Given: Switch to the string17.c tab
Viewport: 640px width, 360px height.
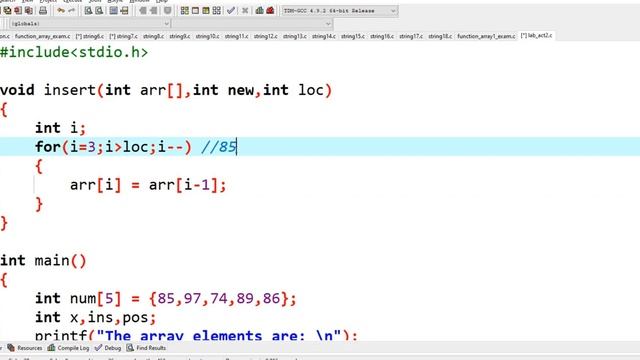Looking at the screenshot, I should (411, 36).
